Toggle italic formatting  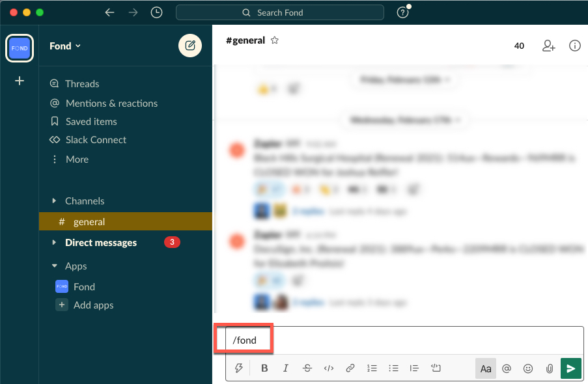click(x=286, y=368)
